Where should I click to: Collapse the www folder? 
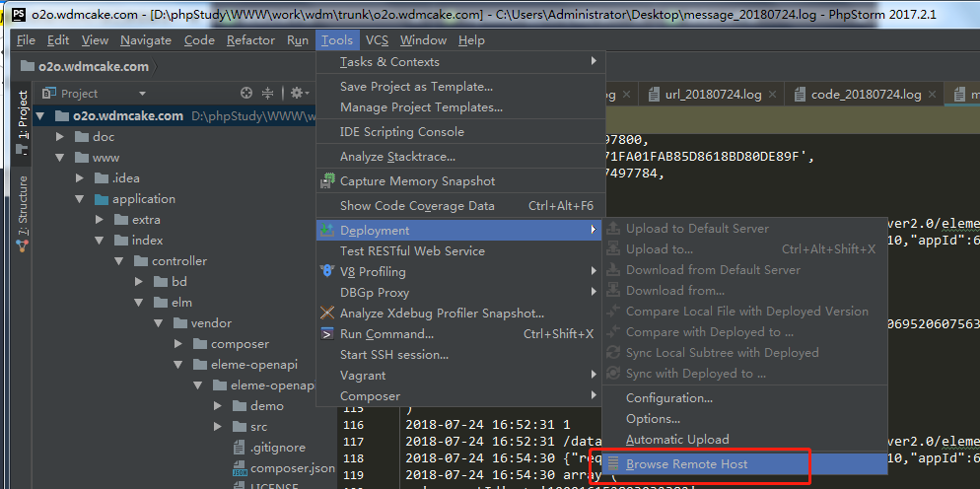60,158
